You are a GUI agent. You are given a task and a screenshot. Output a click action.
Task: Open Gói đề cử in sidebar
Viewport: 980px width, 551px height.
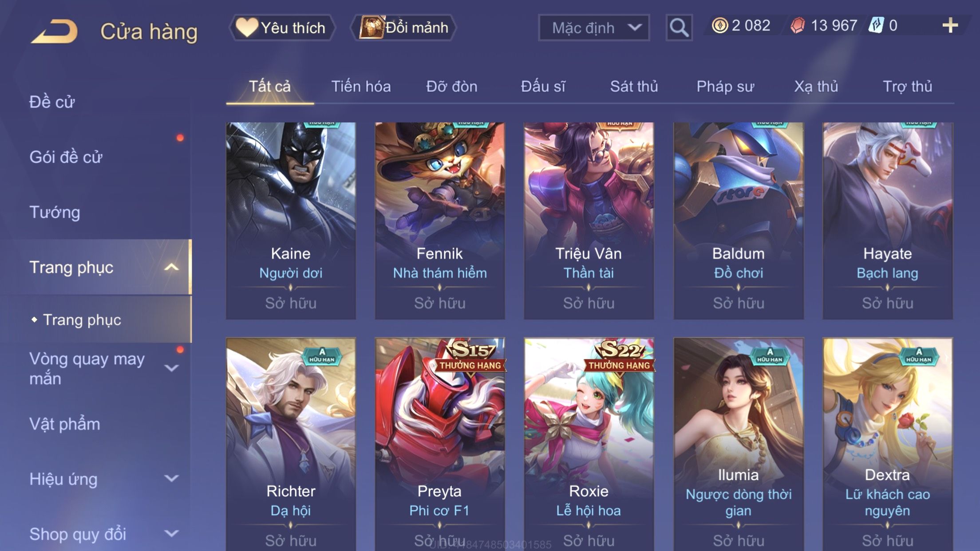[66, 157]
